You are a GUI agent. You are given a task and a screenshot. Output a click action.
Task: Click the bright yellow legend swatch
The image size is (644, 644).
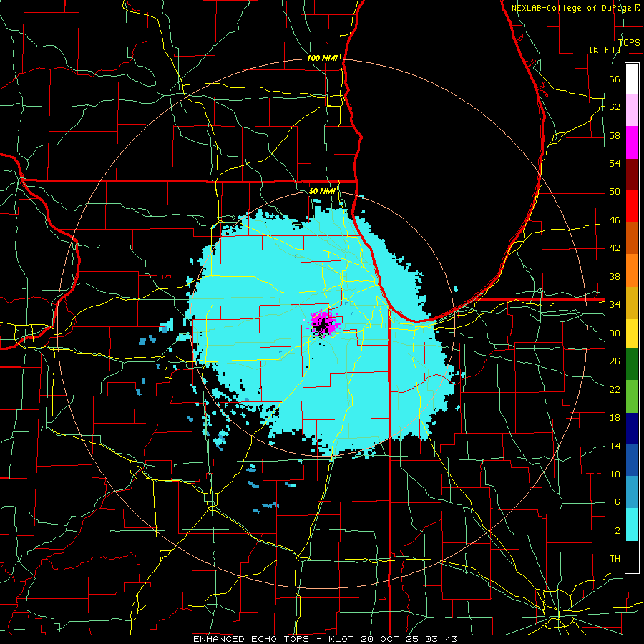pos(632,333)
